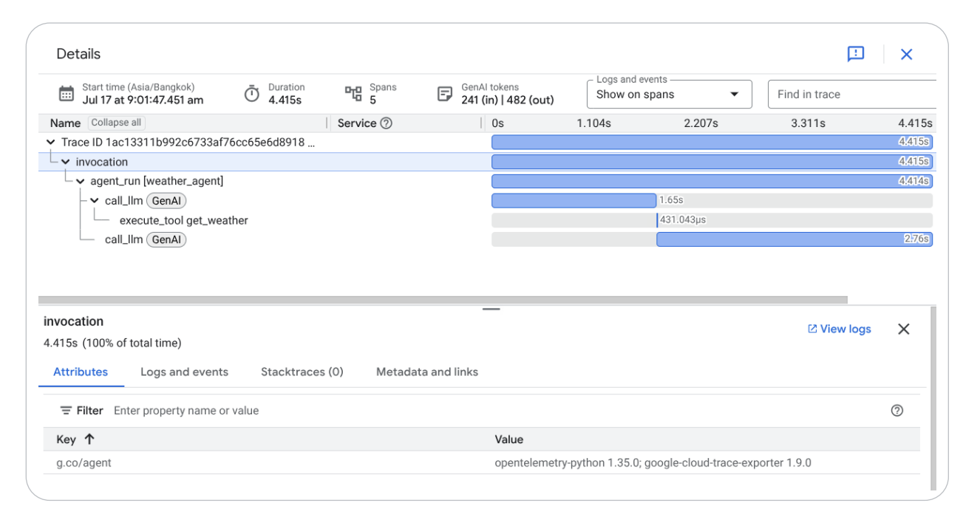This screenshot has height=520, width=980.
Task: Click the Spans hierarchy icon
Action: coord(353,91)
